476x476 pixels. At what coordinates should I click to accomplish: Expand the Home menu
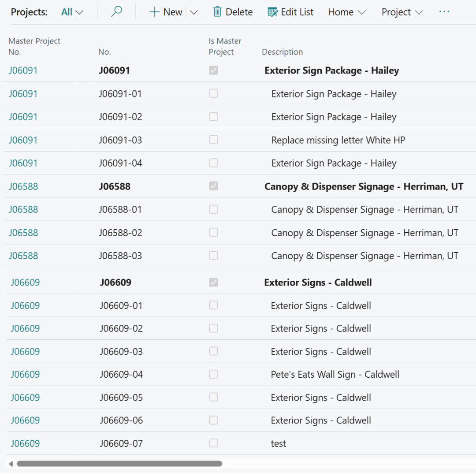coord(347,12)
